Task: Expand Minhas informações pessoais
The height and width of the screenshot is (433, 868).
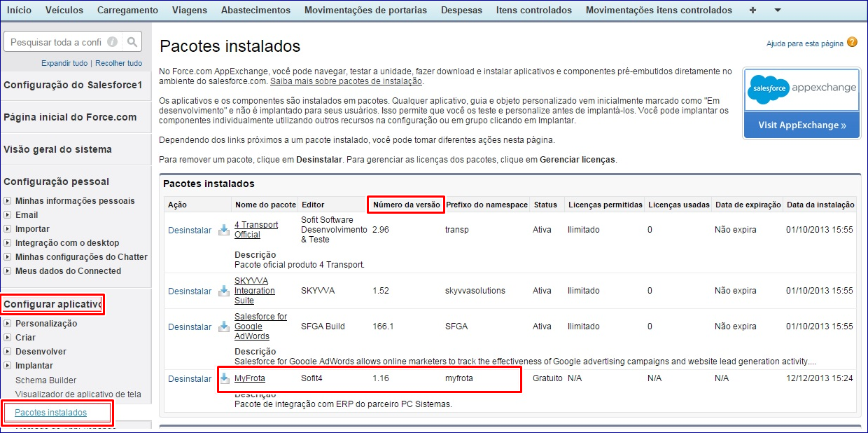Action: (8, 201)
